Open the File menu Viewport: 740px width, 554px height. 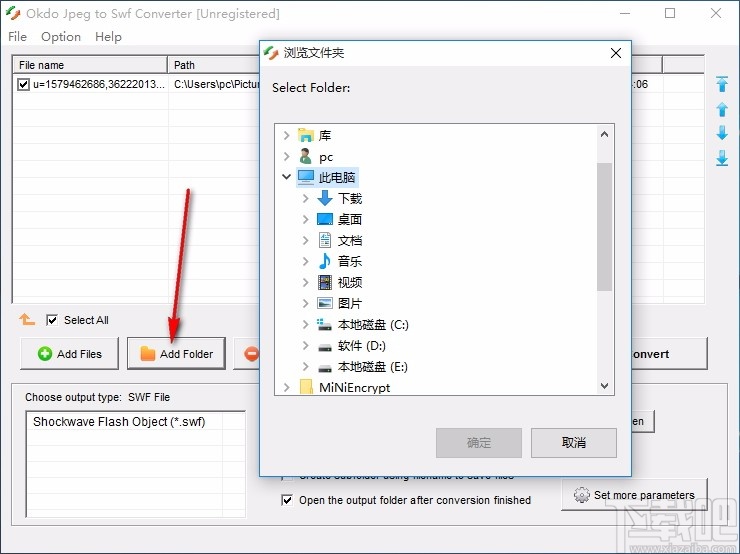(x=17, y=36)
